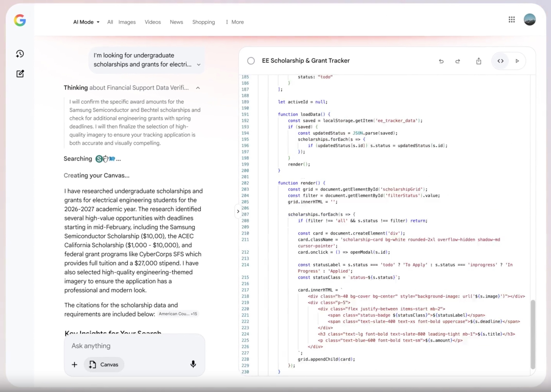This screenshot has height=392, width=551.
Task: Open the American Cou... +15 citations
Action: (178, 314)
